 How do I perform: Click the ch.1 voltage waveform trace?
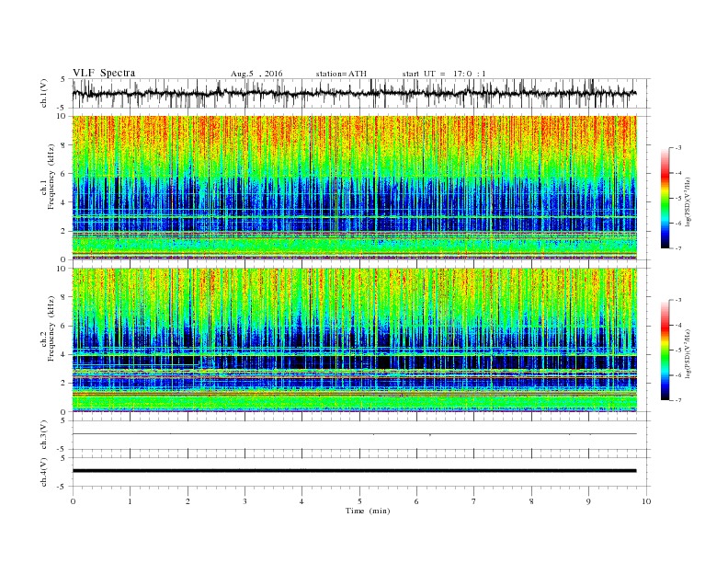tap(354, 93)
